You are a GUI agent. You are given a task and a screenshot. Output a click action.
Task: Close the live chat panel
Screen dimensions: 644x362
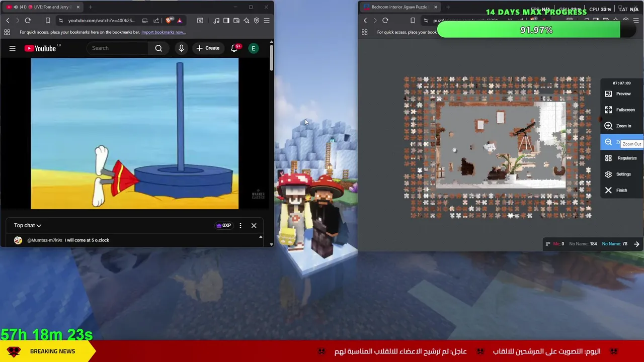click(x=254, y=226)
